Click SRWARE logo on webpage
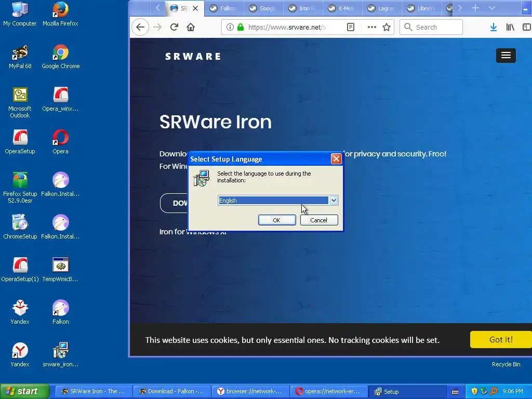Image resolution: width=532 pixels, height=399 pixels. click(x=193, y=56)
